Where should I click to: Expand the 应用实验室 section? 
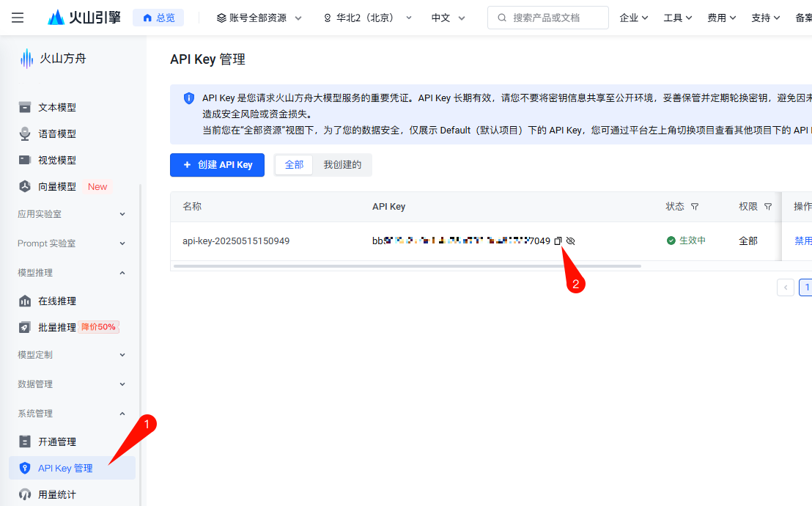coord(72,214)
